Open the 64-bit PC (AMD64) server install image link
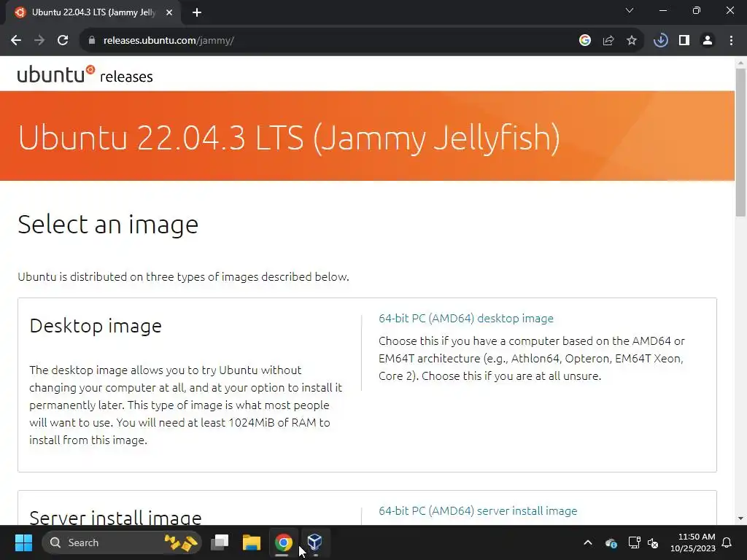Viewport: 747px width, 560px height. pos(478,510)
